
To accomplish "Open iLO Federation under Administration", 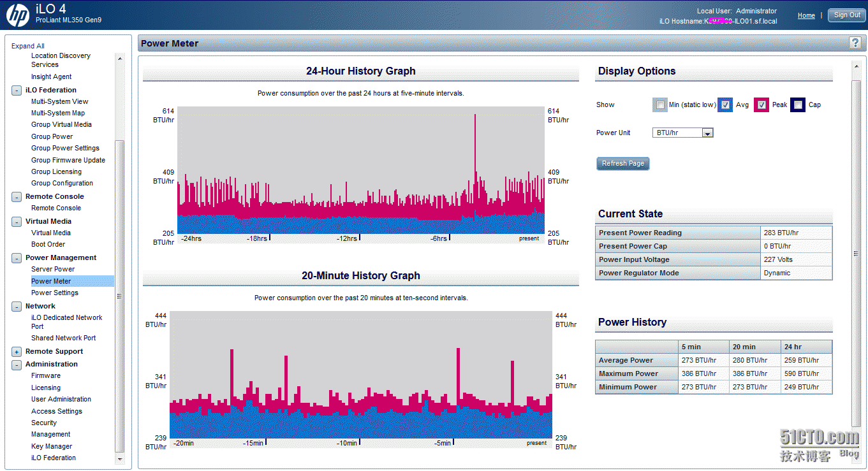I will click(x=54, y=458).
